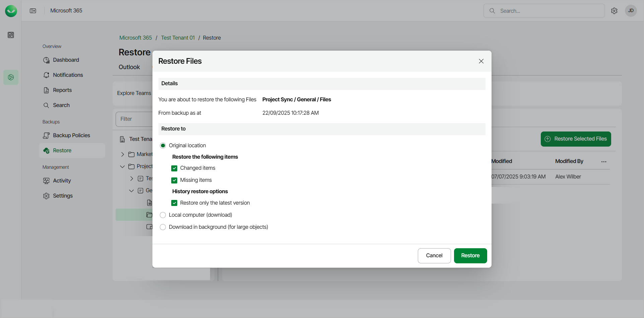This screenshot has height=318, width=644.
Task: Open the settings gear in top bar
Action: 614,11
